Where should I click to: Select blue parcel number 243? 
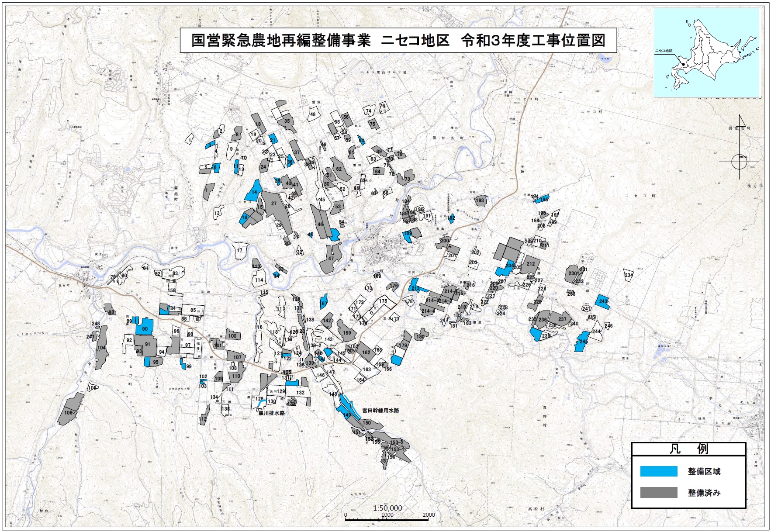point(603,301)
